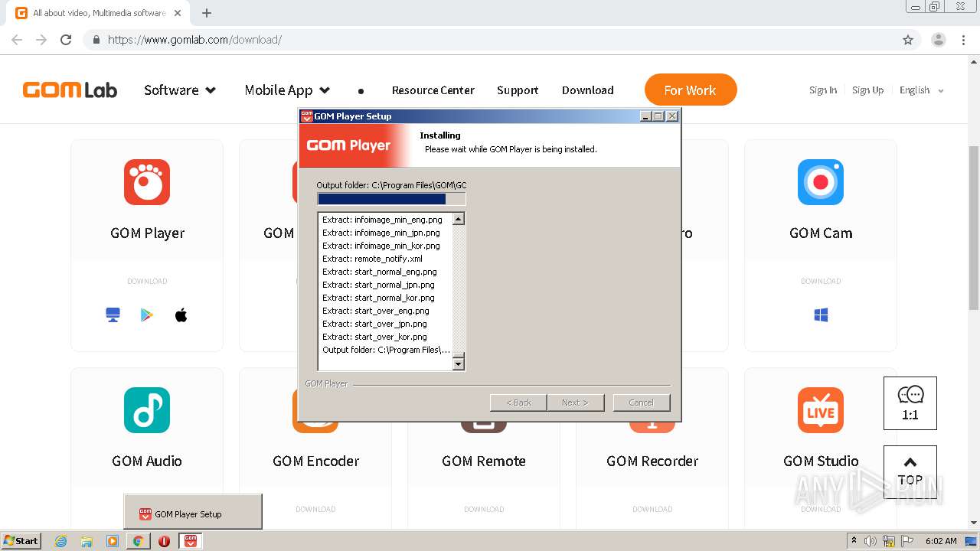The image size is (980, 551).
Task: Click the GOM Recorder title
Action: tap(652, 461)
